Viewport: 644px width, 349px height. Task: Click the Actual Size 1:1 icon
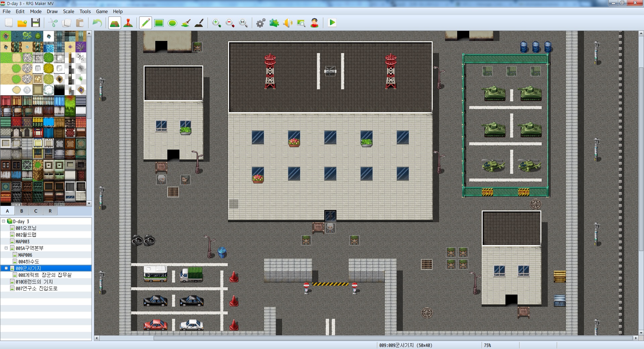point(244,23)
